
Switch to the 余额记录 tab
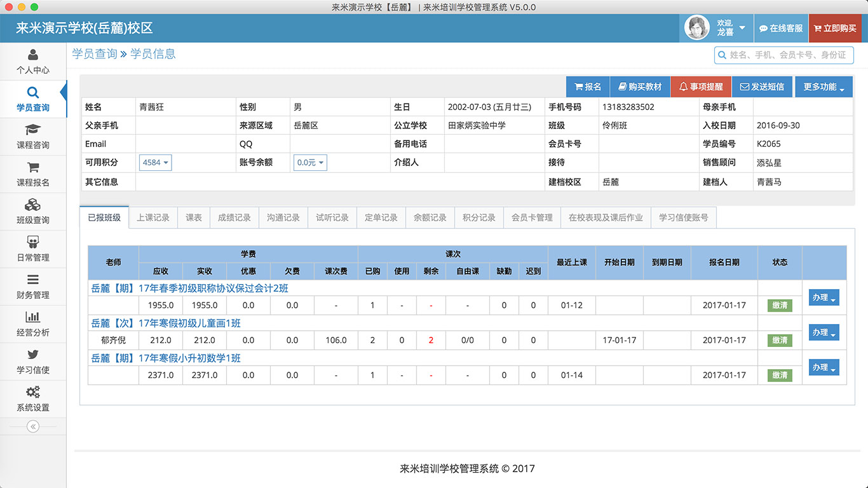pyautogui.click(x=430, y=217)
